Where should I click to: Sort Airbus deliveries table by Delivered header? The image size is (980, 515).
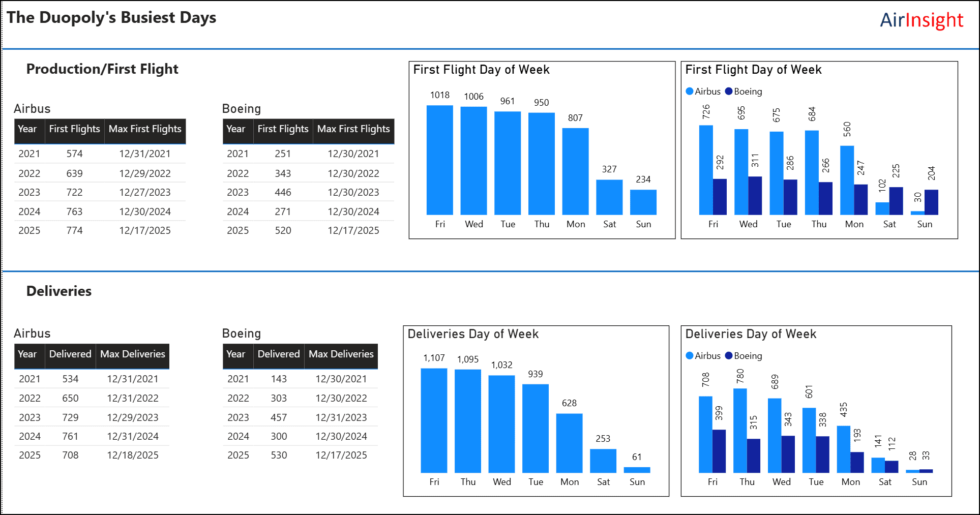(x=70, y=354)
